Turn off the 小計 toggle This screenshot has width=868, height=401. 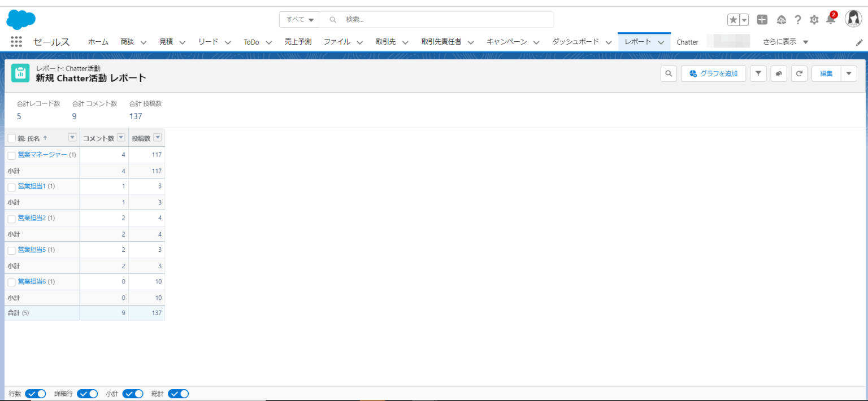[133, 394]
